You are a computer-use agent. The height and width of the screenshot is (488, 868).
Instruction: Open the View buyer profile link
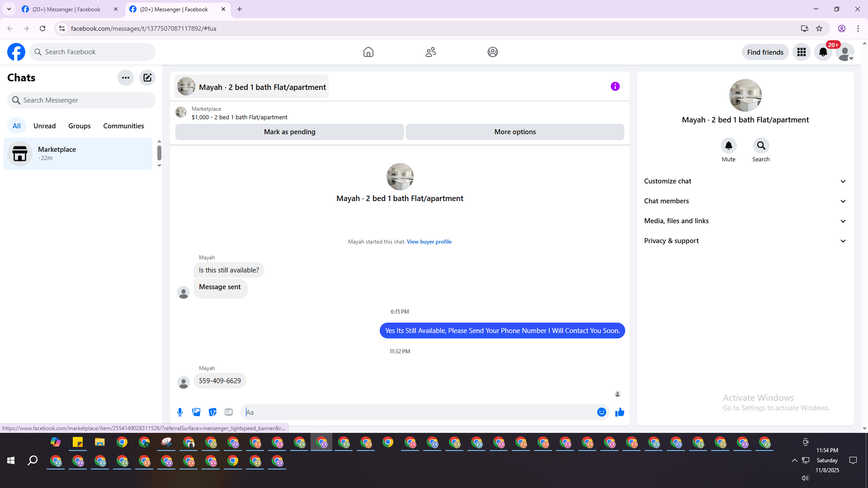pyautogui.click(x=429, y=242)
